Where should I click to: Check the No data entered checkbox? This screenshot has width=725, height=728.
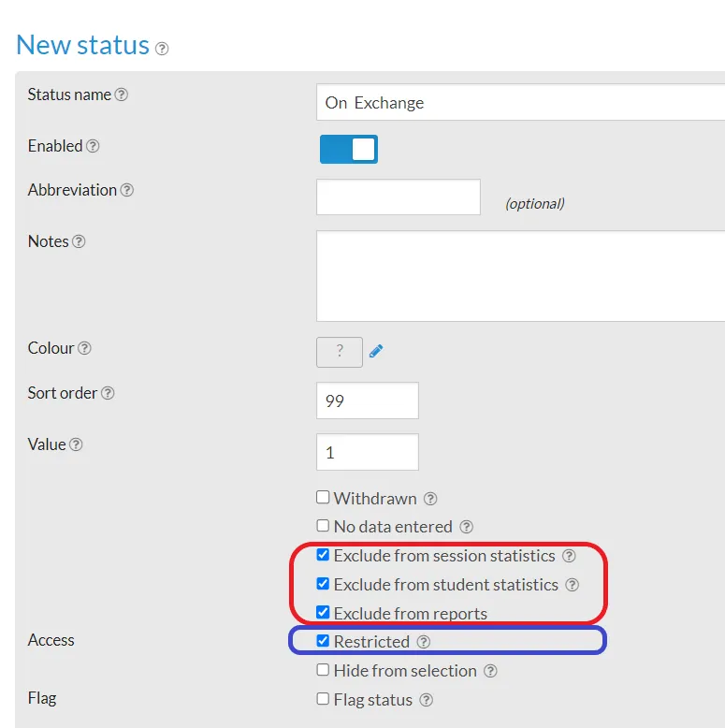(323, 526)
